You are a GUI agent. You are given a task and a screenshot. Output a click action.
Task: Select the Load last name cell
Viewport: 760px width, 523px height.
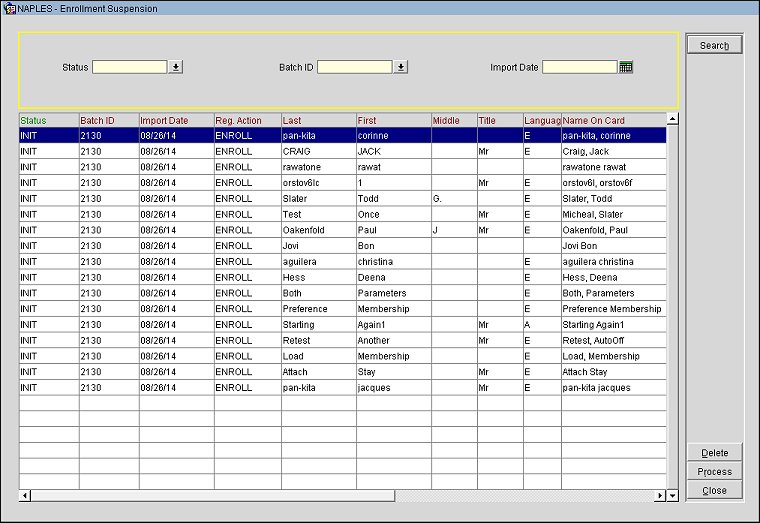point(319,356)
